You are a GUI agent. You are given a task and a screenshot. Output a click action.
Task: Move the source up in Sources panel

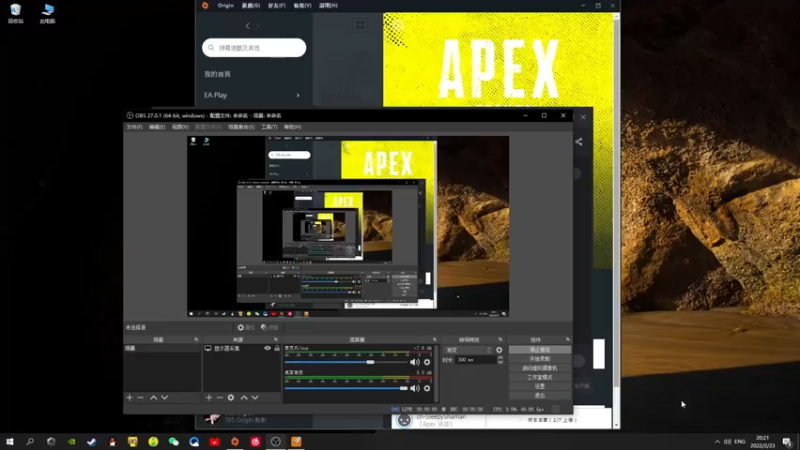coord(244,397)
